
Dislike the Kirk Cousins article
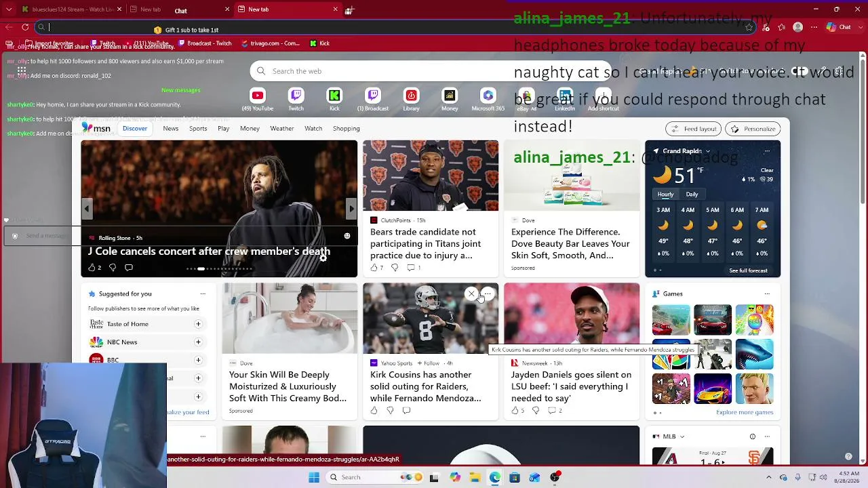[x=390, y=410]
